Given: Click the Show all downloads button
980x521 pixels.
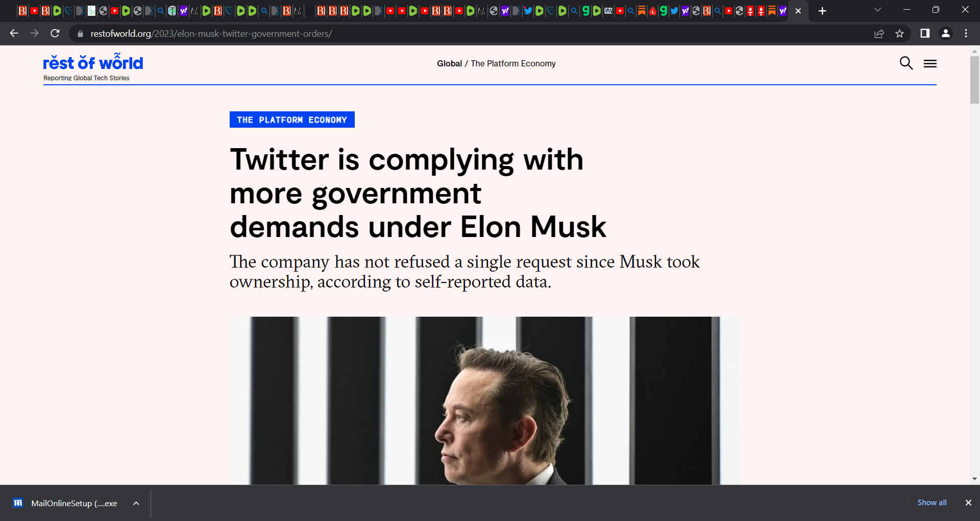Looking at the screenshot, I should click(x=932, y=503).
